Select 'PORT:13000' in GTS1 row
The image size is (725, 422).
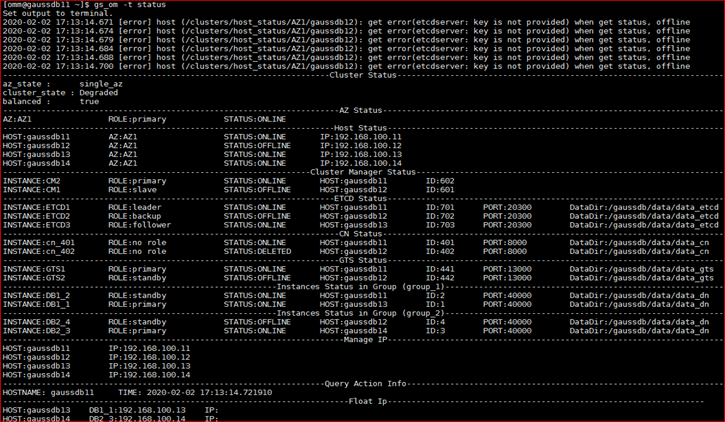[x=507, y=269]
